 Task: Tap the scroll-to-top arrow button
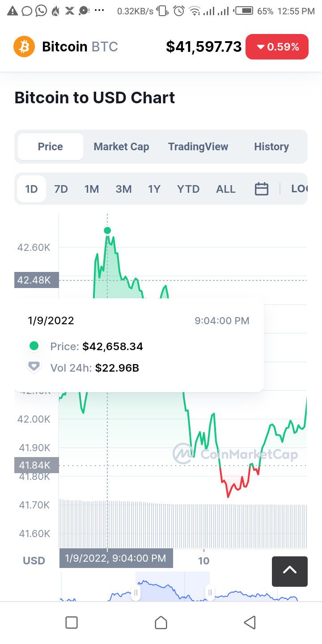(290, 571)
